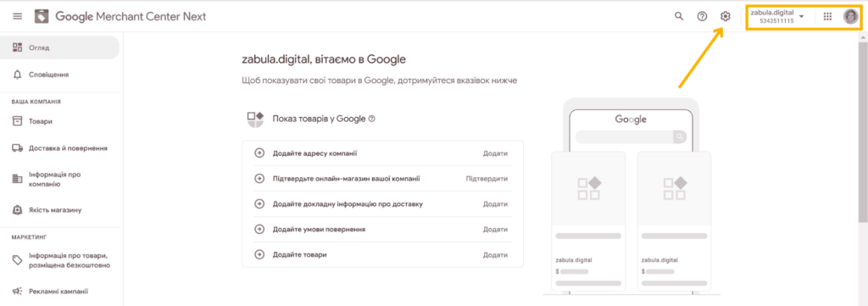Click the price tag icon for free listings
The height and width of the screenshot is (306, 868).
click(x=17, y=260)
